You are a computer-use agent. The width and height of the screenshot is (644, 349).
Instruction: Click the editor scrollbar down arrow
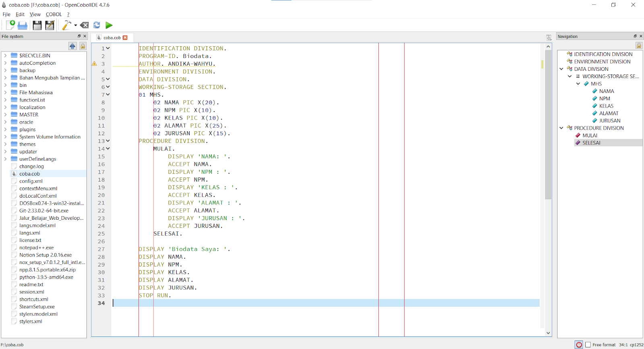(548, 333)
